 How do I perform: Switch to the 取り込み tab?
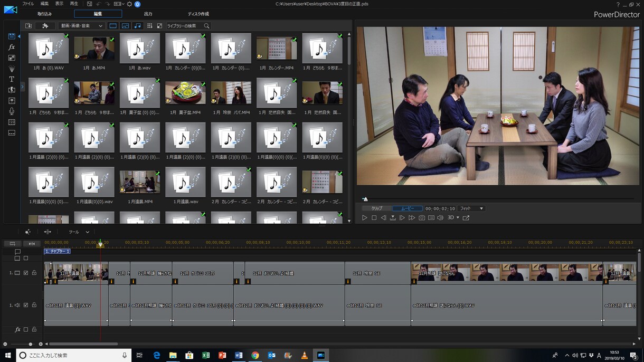pos(45,14)
